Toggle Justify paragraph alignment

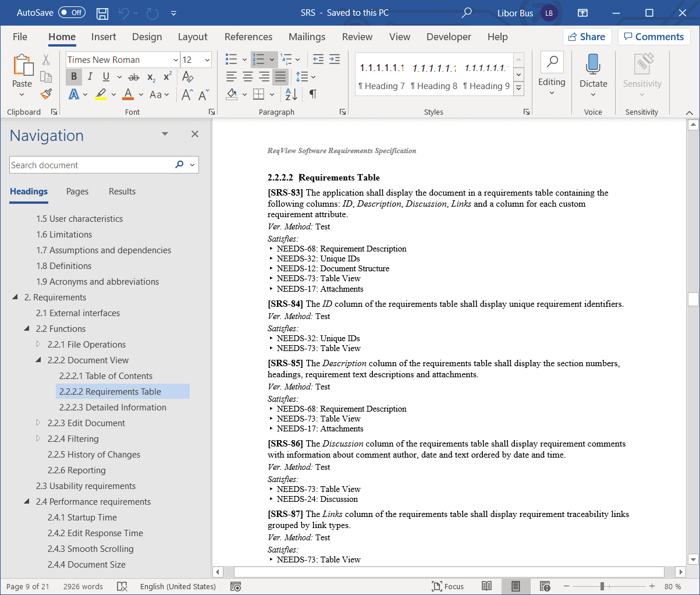click(280, 76)
